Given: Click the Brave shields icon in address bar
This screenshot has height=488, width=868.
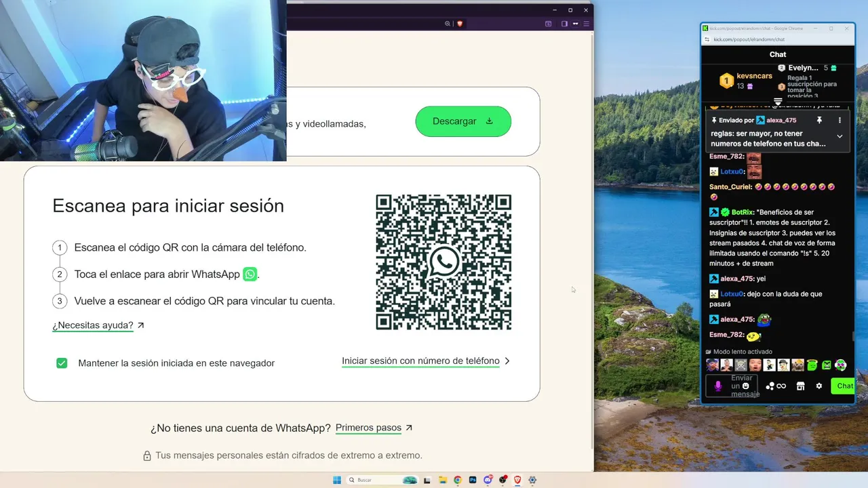Looking at the screenshot, I should 460,24.
